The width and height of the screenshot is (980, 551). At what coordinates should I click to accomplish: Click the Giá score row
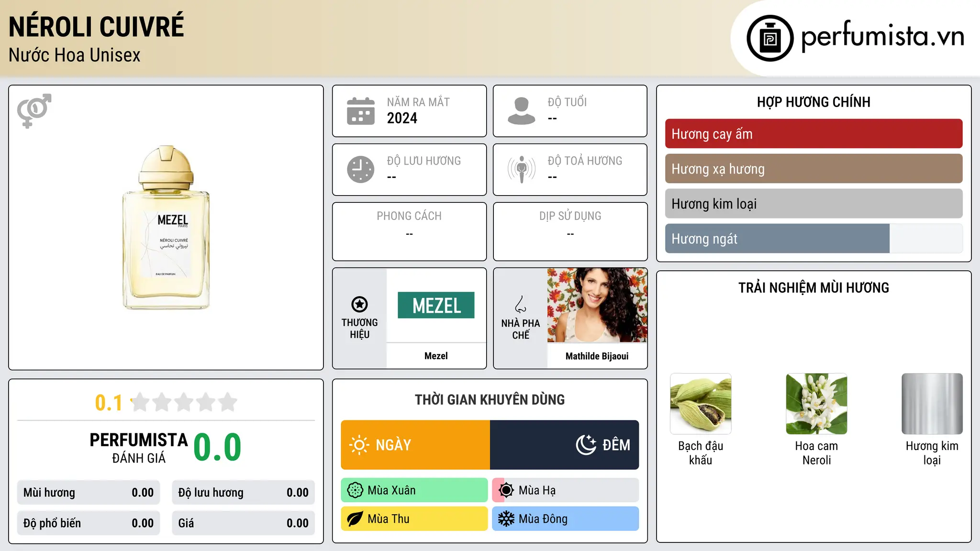point(243,523)
